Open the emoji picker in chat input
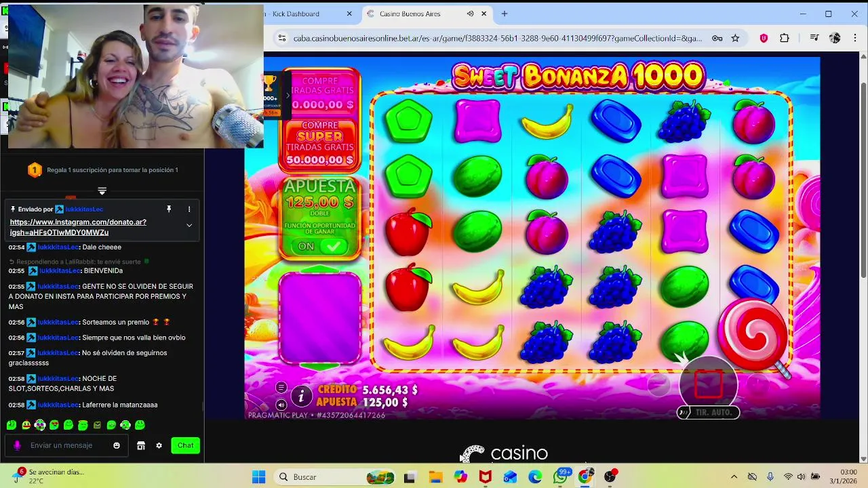The height and width of the screenshot is (488, 868). pos(117,445)
